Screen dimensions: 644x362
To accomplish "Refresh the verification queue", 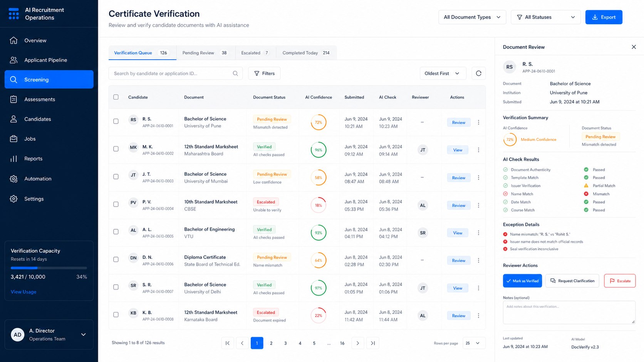I will pos(478,73).
